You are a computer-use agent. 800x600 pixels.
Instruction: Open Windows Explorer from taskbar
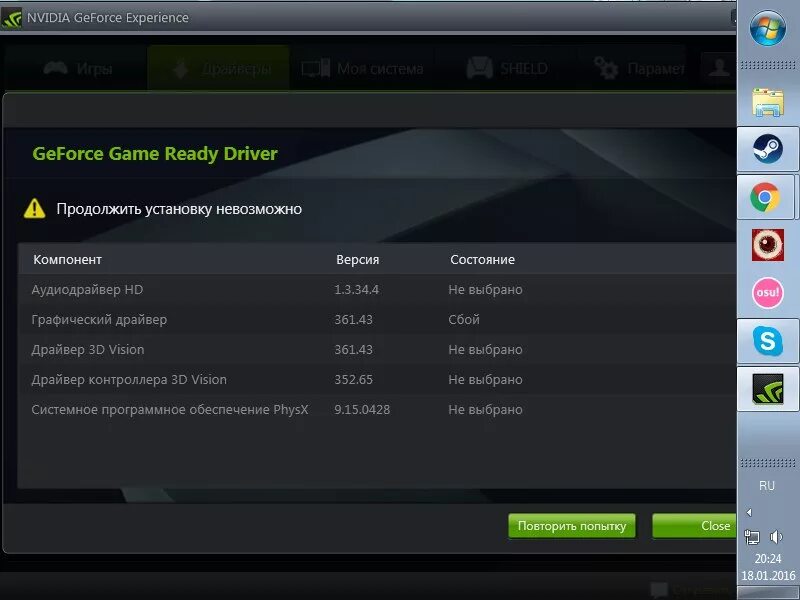767,102
